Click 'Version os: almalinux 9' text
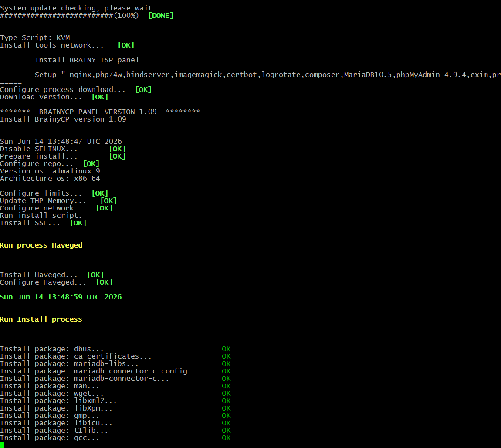501x448 pixels. pos(50,171)
